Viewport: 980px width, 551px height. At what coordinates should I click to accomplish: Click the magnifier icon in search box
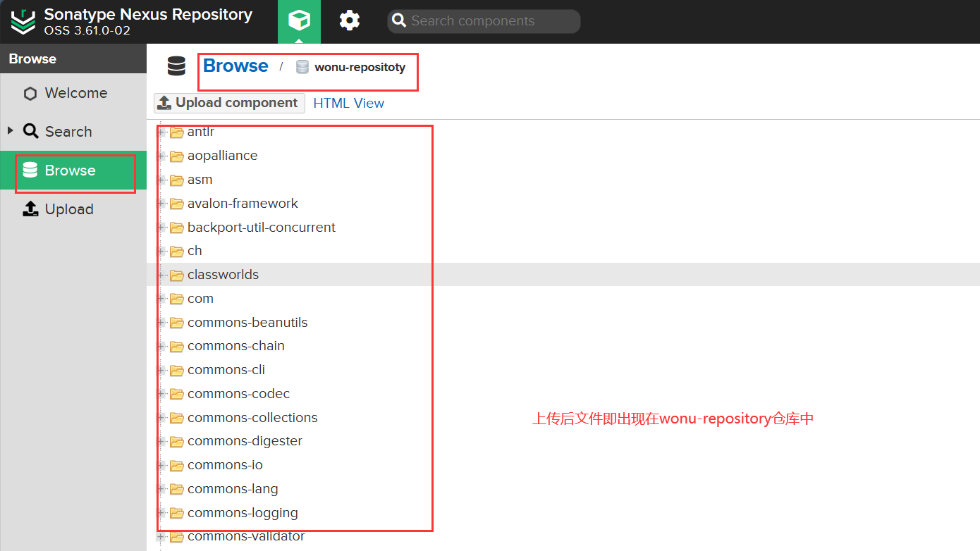[x=399, y=21]
